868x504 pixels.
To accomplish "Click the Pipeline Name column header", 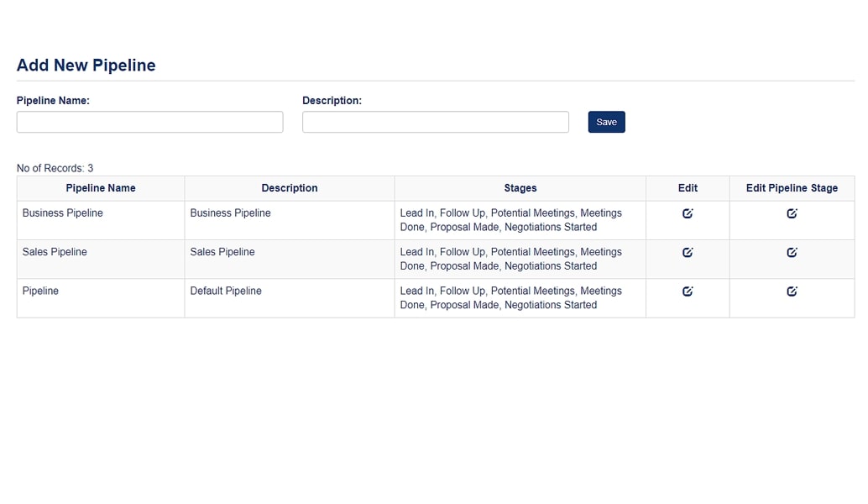I will (x=100, y=188).
